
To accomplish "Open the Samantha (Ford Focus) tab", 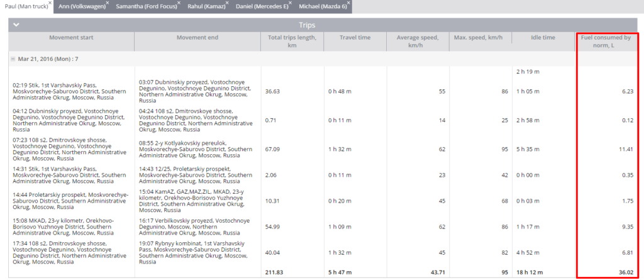I will pos(147,6).
